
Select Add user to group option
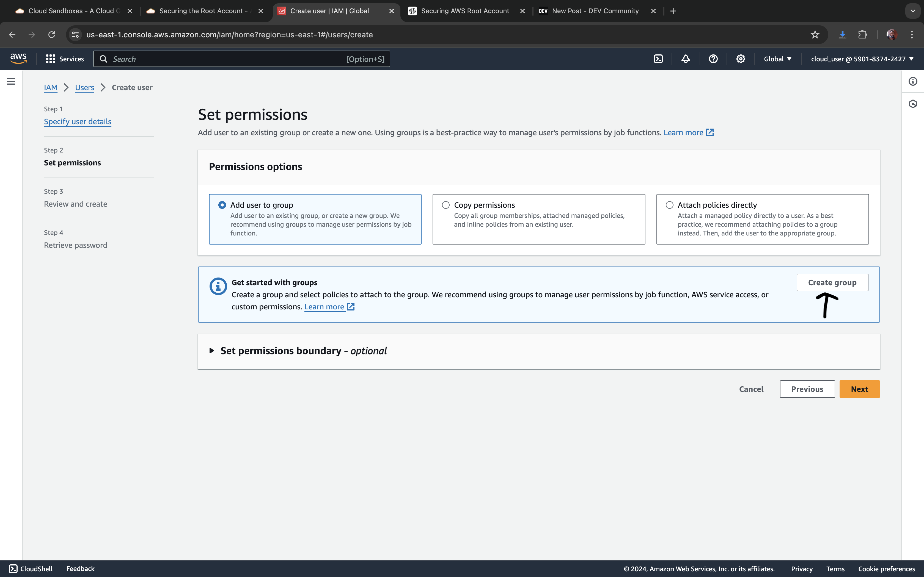point(222,205)
